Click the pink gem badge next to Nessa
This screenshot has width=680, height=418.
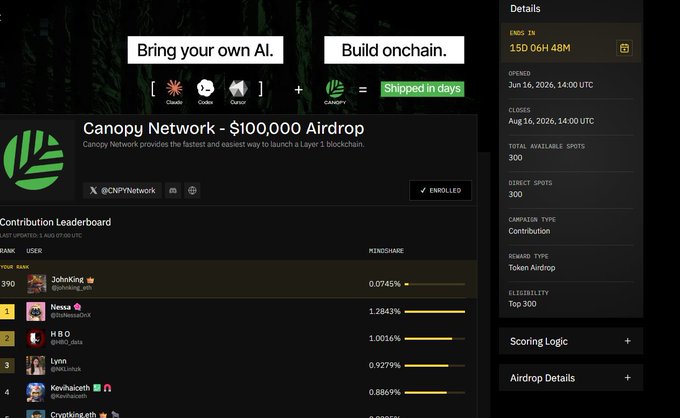pyautogui.click(x=78, y=307)
